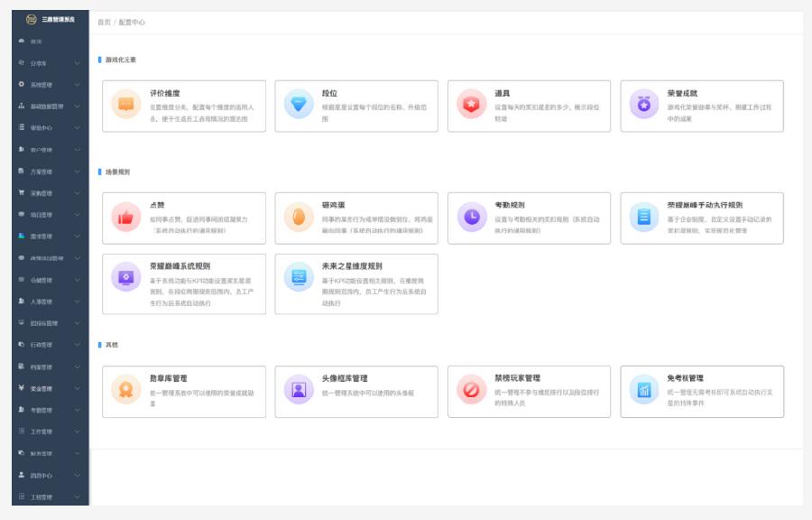Click the 考勤规则 clock icon
This screenshot has height=520, width=812.
[x=471, y=217]
